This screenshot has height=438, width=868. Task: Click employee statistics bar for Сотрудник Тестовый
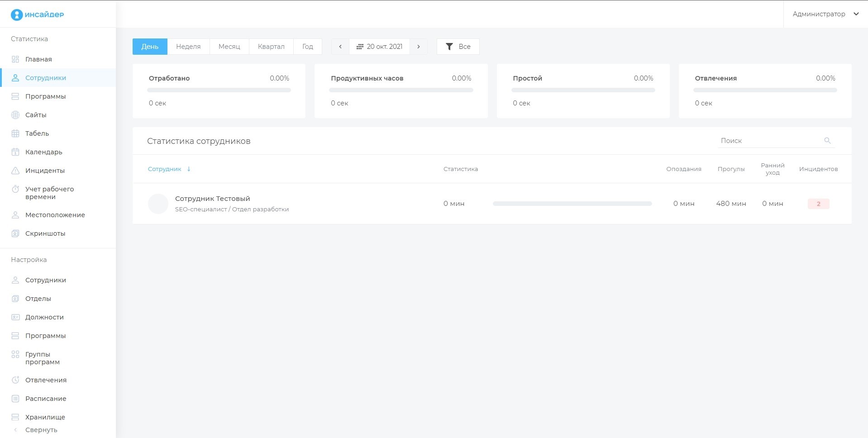pos(572,204)
